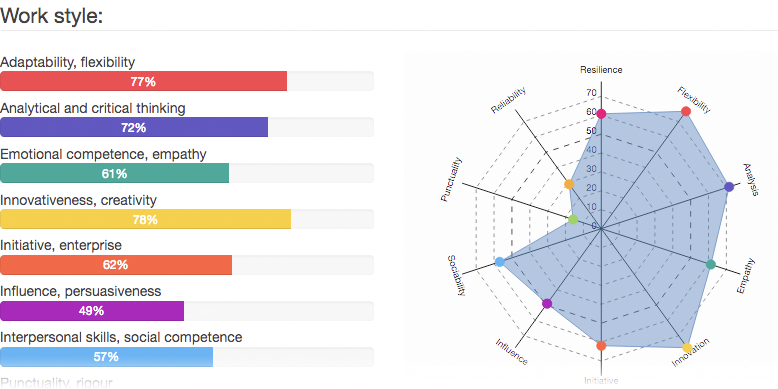Image resolution: width=778 pixels, height=389 pixels.
Task: Select the teal Empathy radar point
Action: [x=711, y=264]
